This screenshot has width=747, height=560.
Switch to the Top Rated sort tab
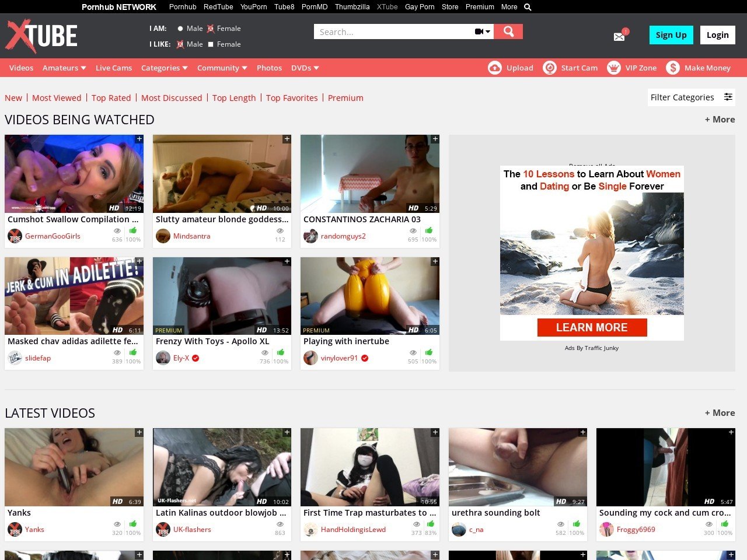coord(111,98)
